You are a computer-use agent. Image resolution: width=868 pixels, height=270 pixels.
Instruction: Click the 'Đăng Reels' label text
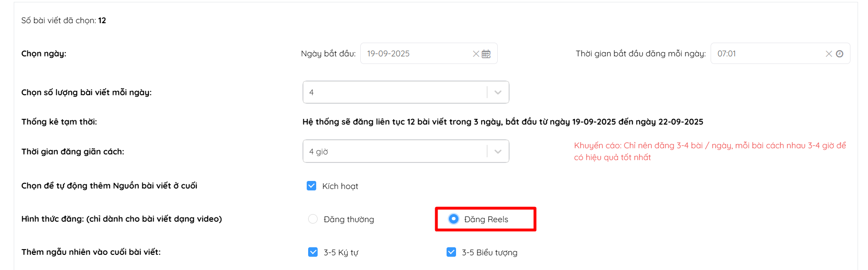point(486,219)
